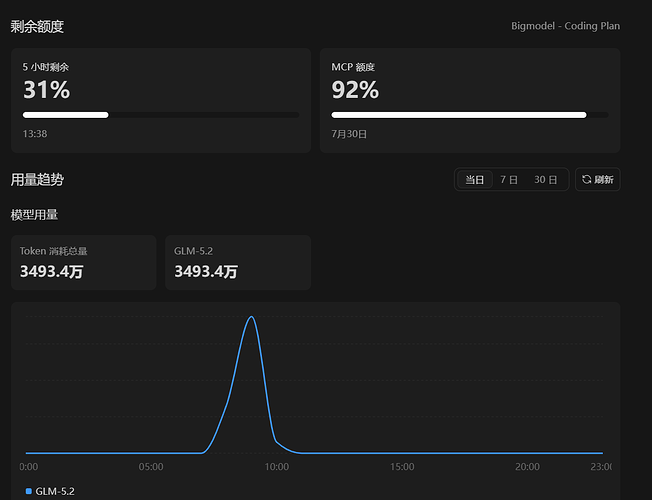
Task: Open the Token 消耗总量 card
Action: pyautogui.click(x=84, y=262)
